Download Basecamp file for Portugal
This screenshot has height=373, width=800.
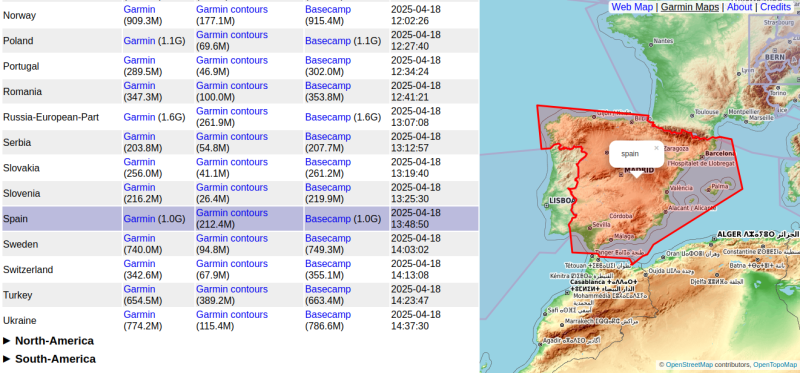click(x=328, y=60)
